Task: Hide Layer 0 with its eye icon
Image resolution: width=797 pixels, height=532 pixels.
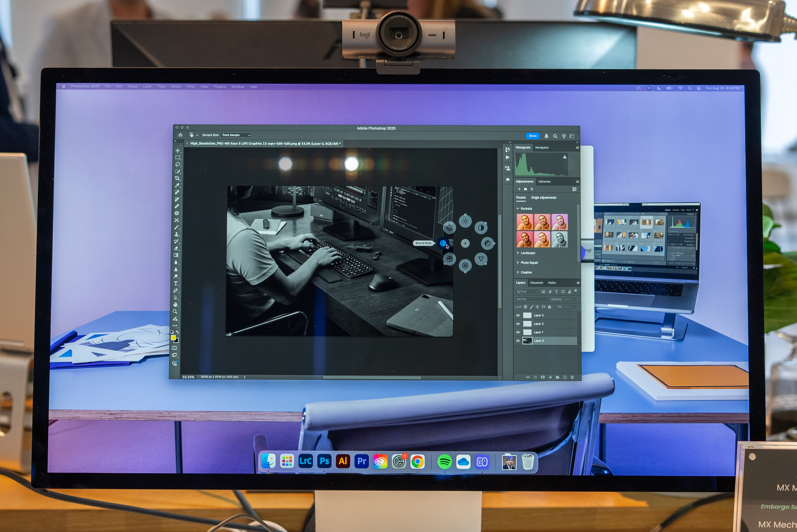Action: (518, 341)
